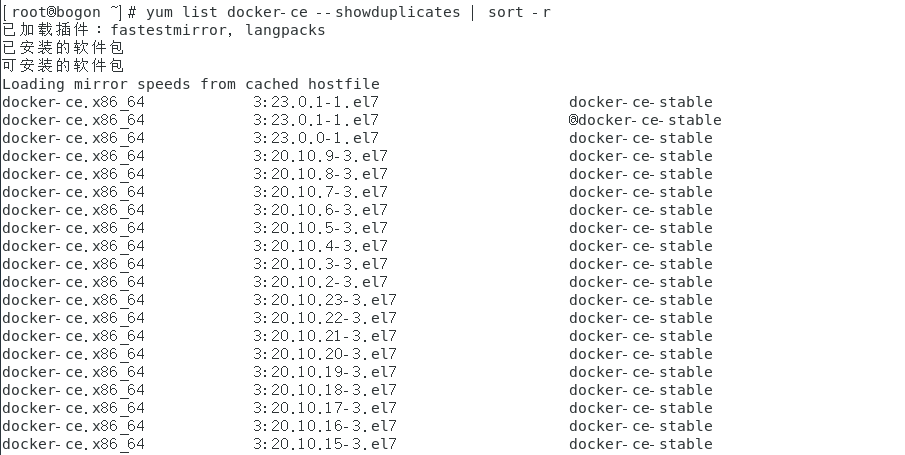
Task: Click version 3:20.10.3-3.el7 text
Action: pos(320,264)
